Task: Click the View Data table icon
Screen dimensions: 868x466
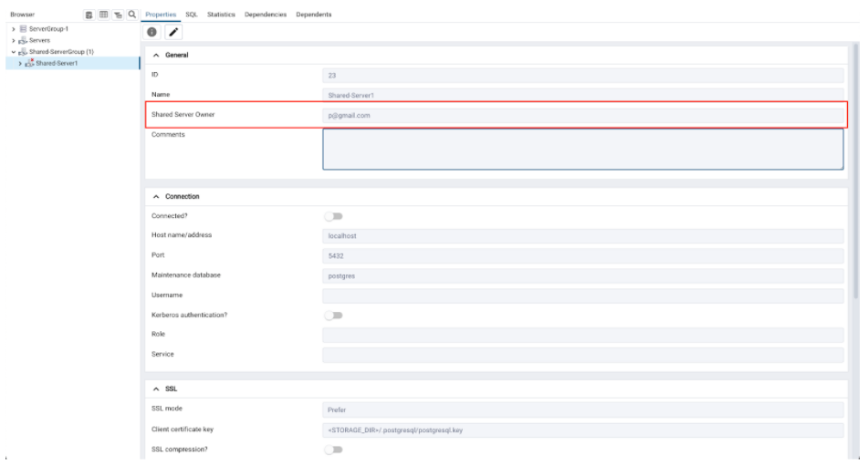Action: click(x=105, y=16)
